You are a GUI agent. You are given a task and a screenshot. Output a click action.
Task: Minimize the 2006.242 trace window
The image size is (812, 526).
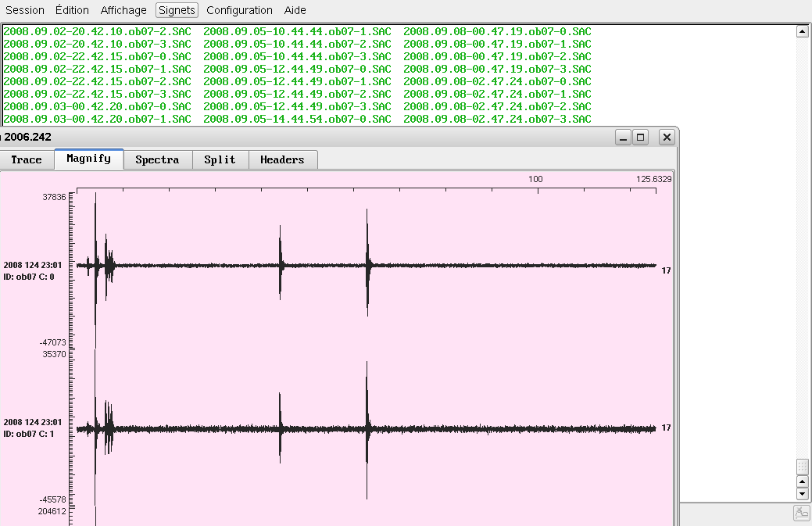point(623,138)
